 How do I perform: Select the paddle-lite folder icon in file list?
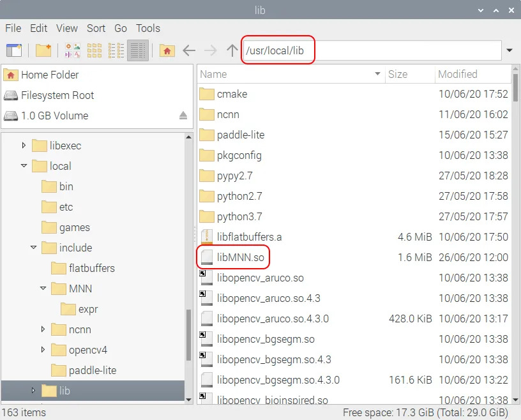(x=207, y=135)
